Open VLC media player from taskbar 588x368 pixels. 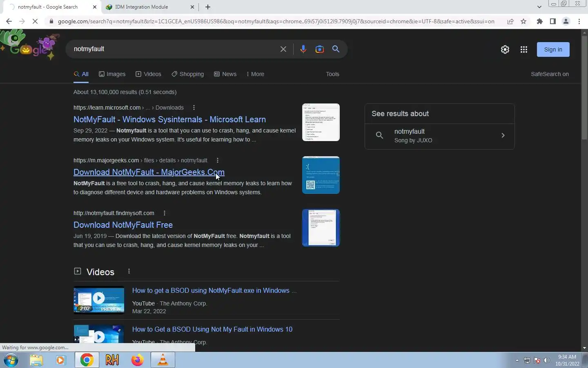pyautogui.click(x=163, y=360)
